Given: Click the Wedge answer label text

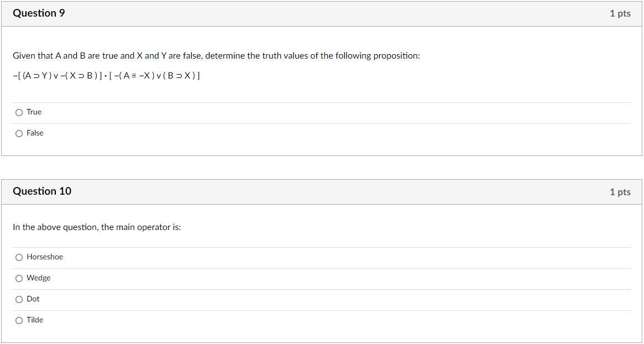Looking at the screenshot, I should click(39, 278).
